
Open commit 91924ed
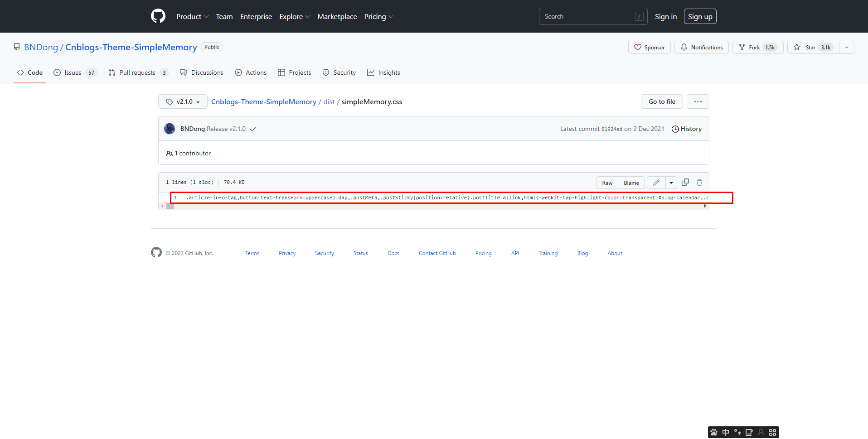pos(612,129)
